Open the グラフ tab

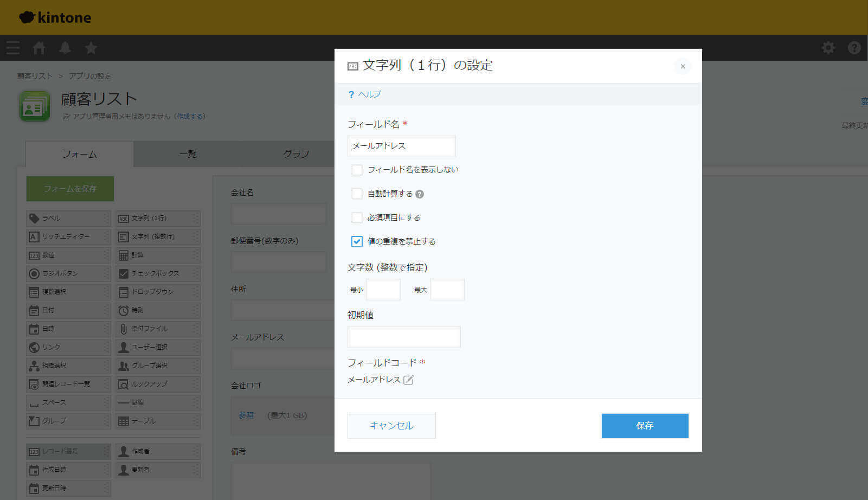(296, 154)
